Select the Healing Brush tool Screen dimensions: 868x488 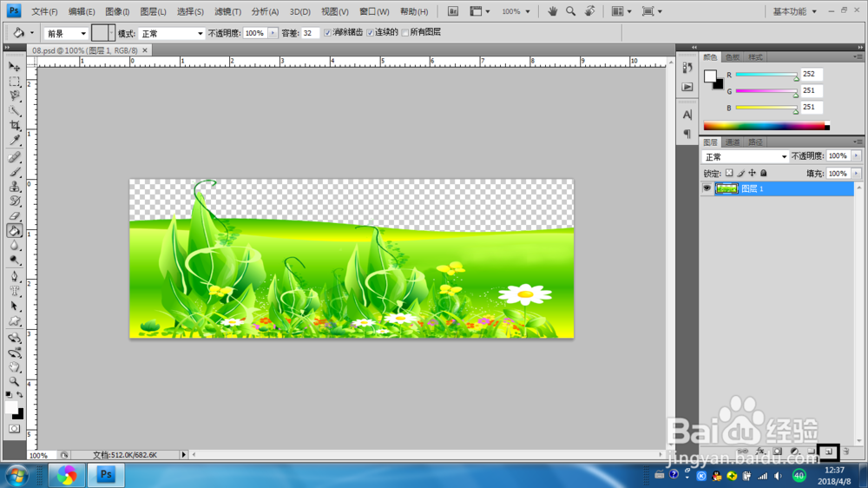click(x=15, y=157)
